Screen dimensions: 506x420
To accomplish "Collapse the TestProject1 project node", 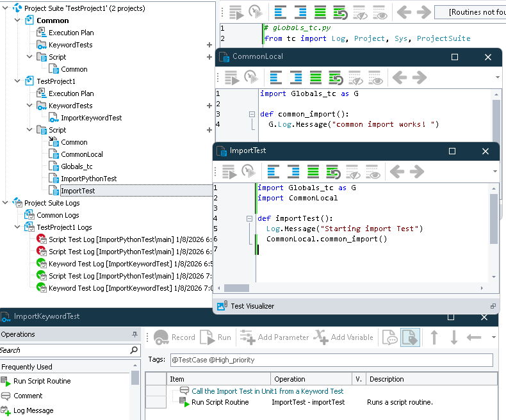I will click(18, 81).
